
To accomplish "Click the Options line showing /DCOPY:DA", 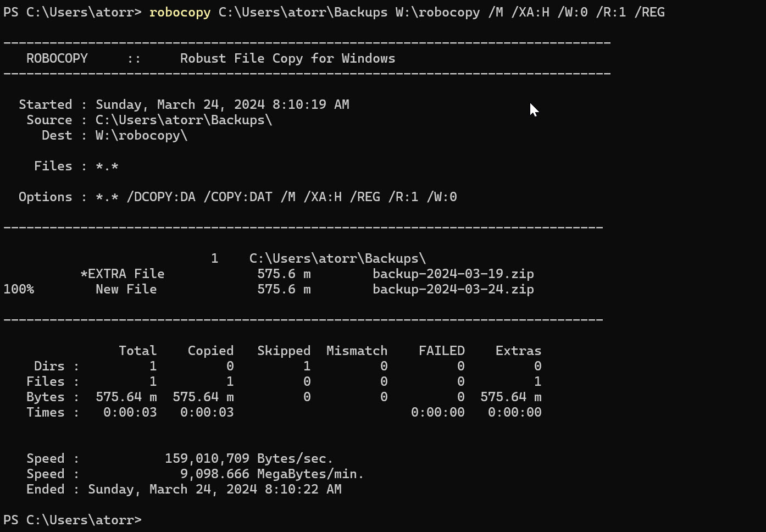I will 162,196.
